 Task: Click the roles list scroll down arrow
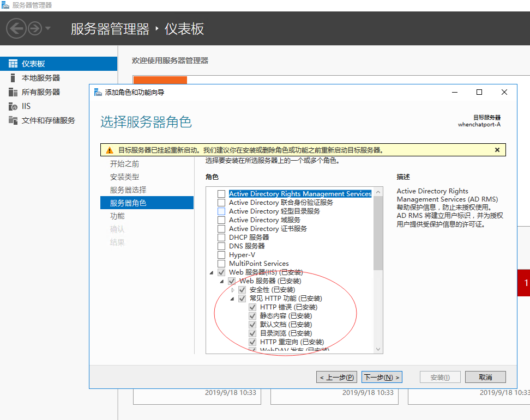pos(378,349)
